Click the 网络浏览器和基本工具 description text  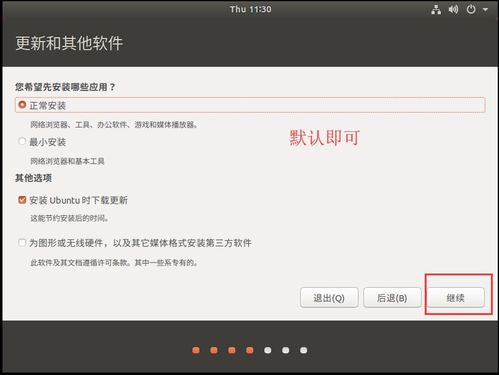(x=67, y=161)
